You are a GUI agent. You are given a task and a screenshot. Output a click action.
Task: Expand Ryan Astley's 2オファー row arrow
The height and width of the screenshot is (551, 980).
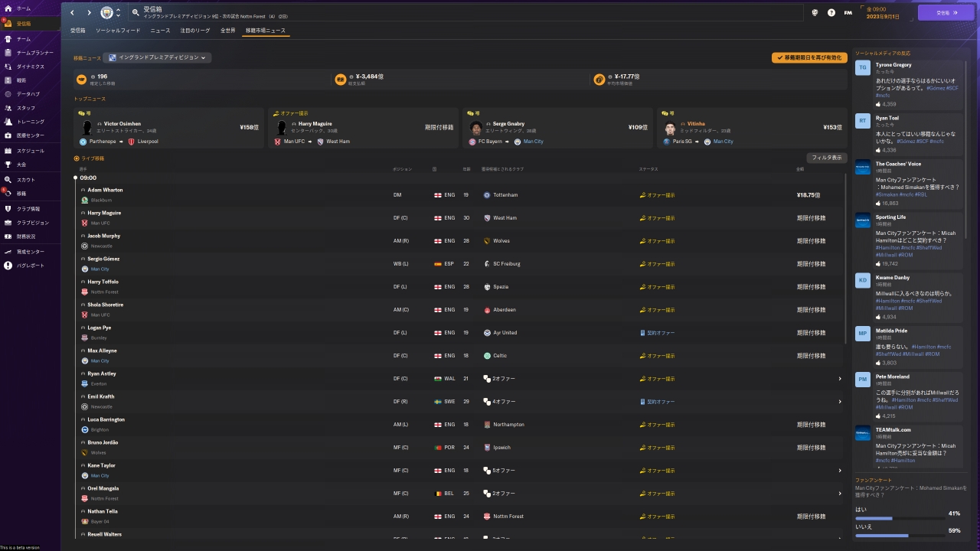[x=839, y=379]
